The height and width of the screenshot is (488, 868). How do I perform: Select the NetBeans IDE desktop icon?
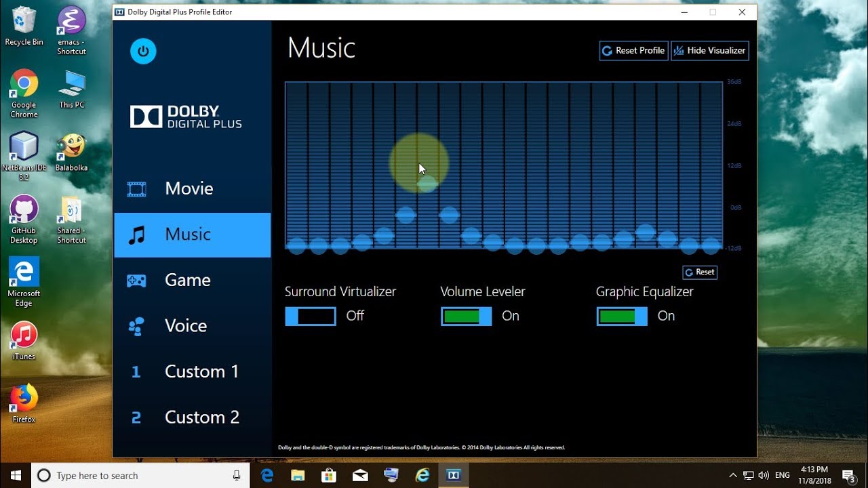pyautogui.click(x=24, y=157)
